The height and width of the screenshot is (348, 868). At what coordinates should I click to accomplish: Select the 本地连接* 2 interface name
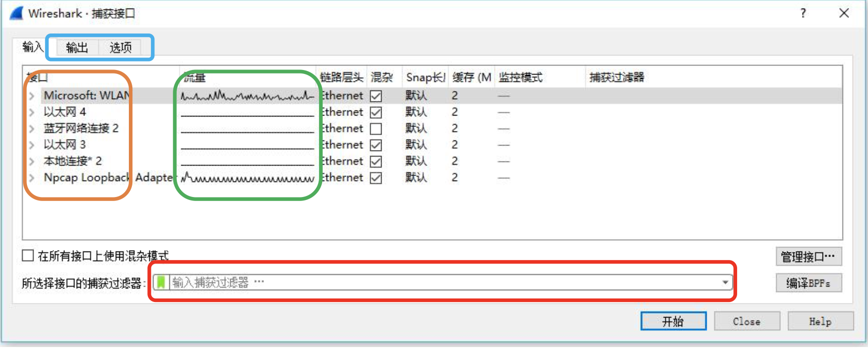73,161
